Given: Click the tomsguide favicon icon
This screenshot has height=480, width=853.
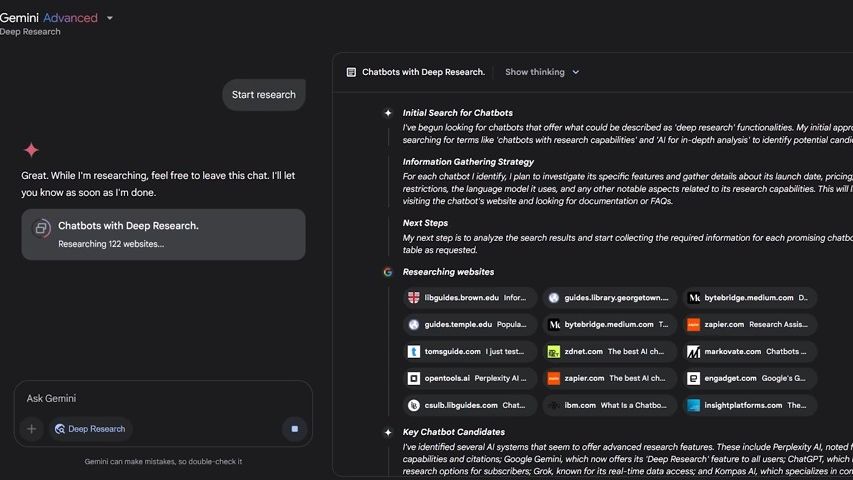Looking at the screenshot, I should (414, 352).
